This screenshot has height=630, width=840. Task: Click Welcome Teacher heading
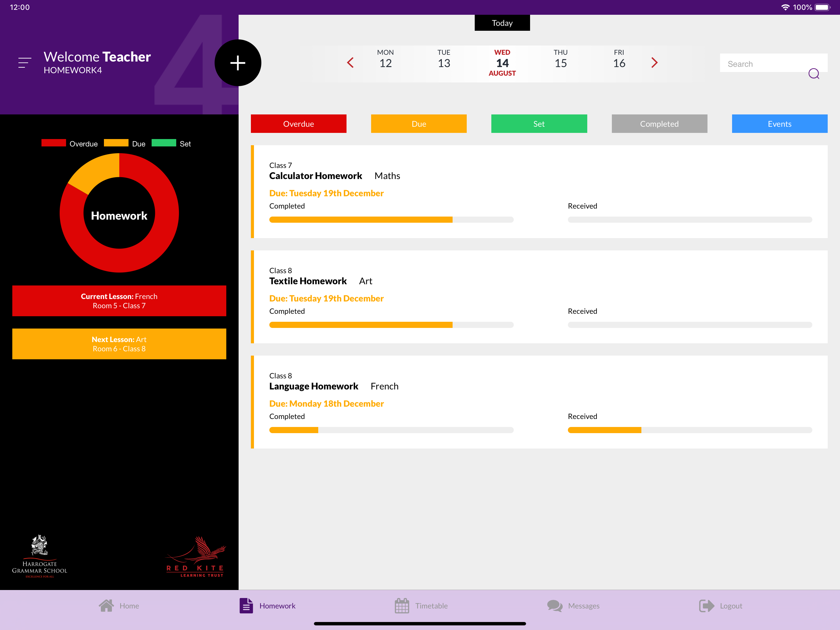[x=97, y=57]
